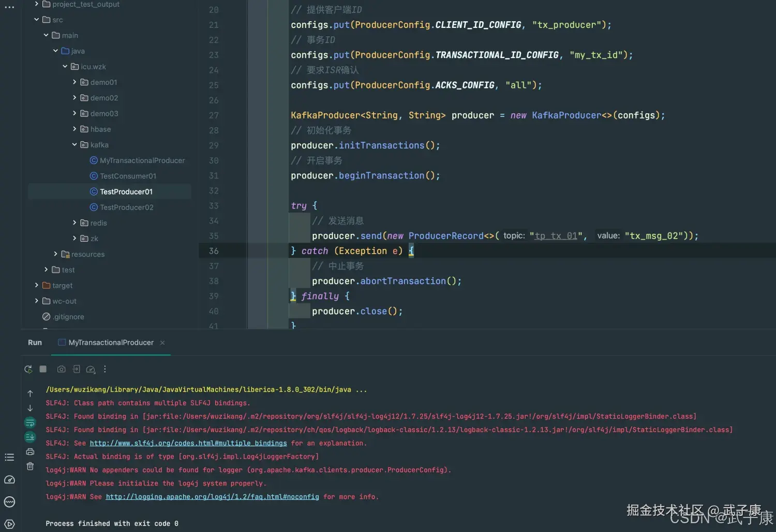The height and width of the screenshot is (532, 776).
Task: Click line number 27 in the gutter
Action: (214, 115)
